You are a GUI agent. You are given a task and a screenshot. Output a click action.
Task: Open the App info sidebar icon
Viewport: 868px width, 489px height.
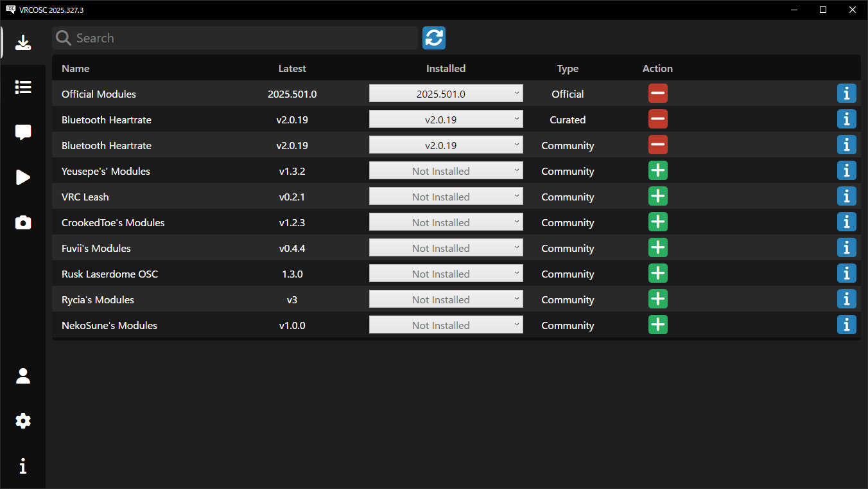23,466
